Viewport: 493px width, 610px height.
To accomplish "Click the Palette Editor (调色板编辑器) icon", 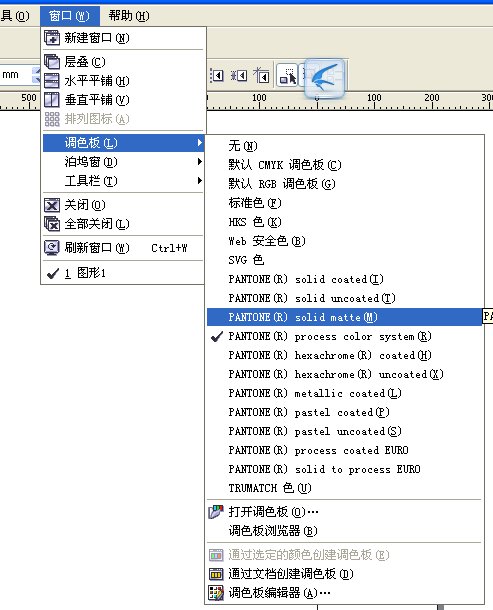I will [x=216, y=592].
